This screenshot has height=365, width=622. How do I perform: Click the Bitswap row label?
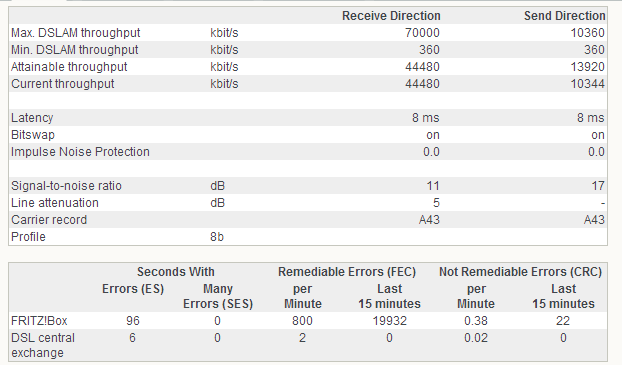tap(33, 135)
